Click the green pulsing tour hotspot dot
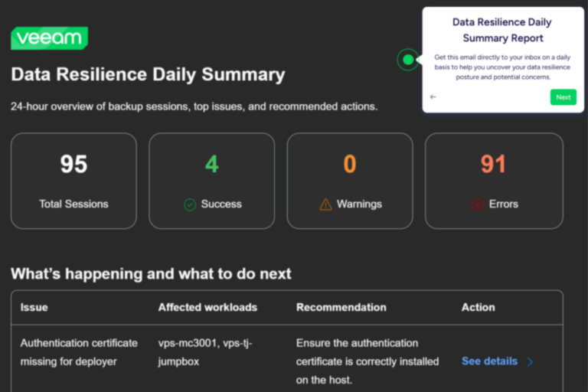 pyautogui.click(x=408, y=60)
